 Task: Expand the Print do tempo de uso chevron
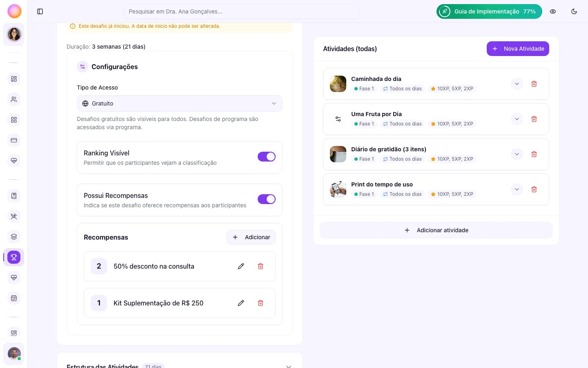[517, 189]
